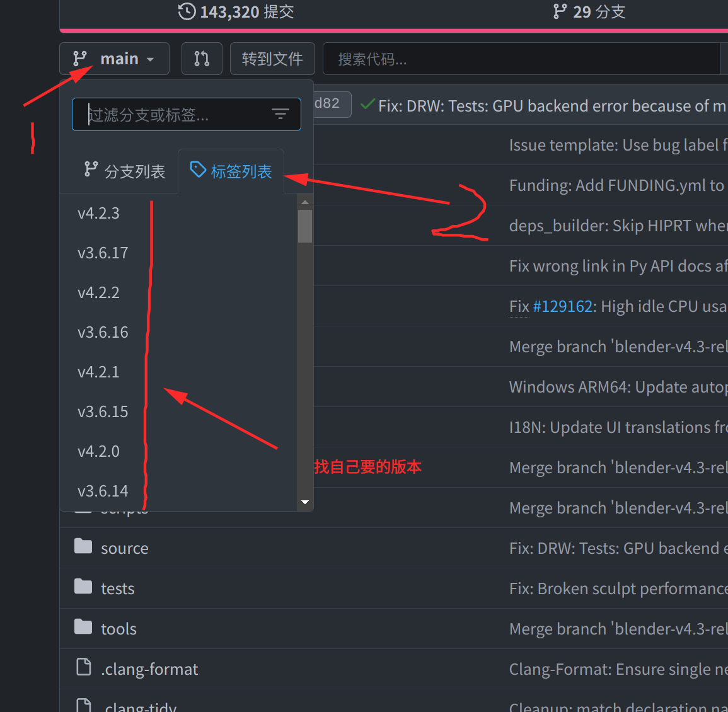The width and height of the screenshot is (728, 712).
Task: Open the tools folder
Action: (118, 629)
